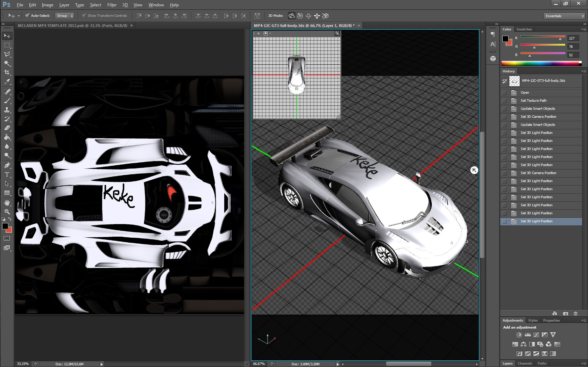Screen dimensions: 588x367
Task: Toggle history brush source for Open state
Action: point(504,93)
